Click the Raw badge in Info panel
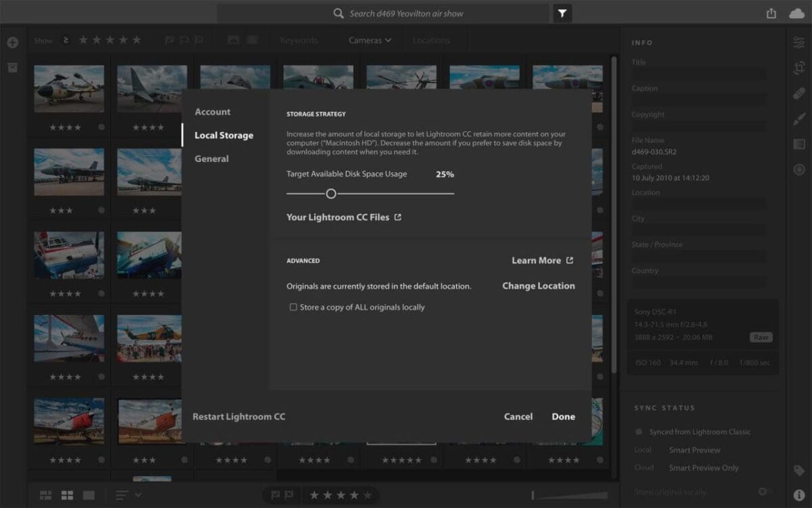 (761, 337)
